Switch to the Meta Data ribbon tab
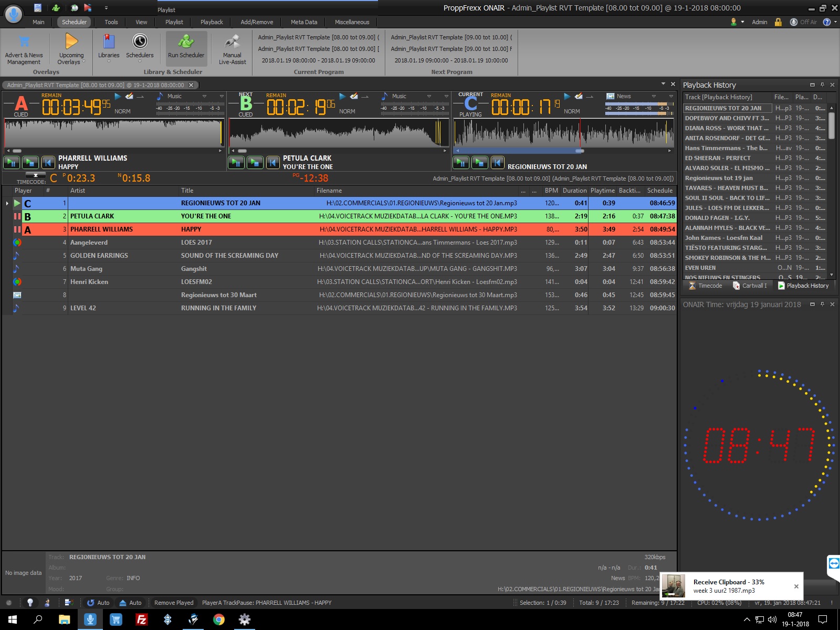Viewport: 840px width, 630px height. coord(304,22)
